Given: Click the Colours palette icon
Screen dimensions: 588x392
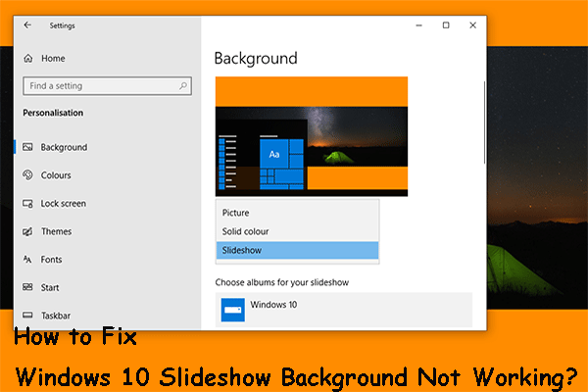Looking at the screenshot, I should pyautogui.click(x=26, y=175).
